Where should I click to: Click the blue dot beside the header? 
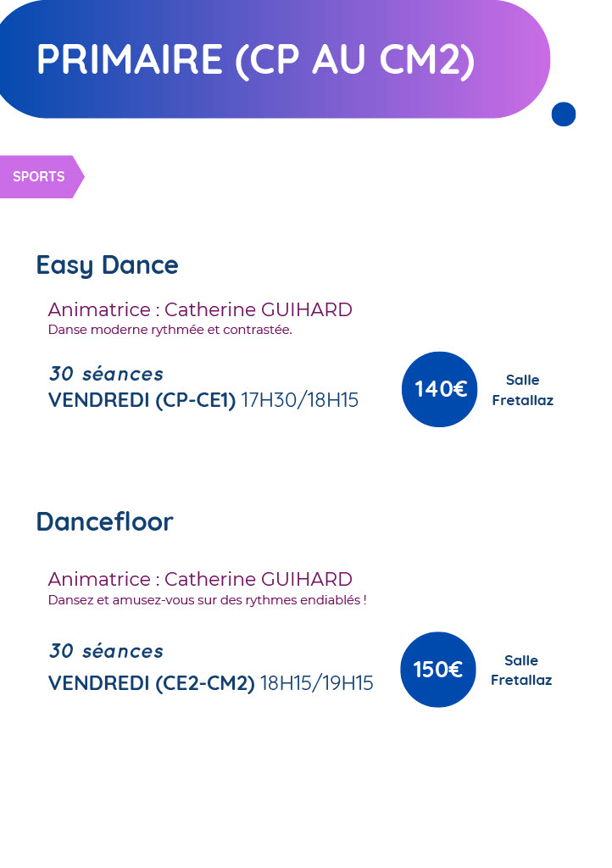click(563, 114)
